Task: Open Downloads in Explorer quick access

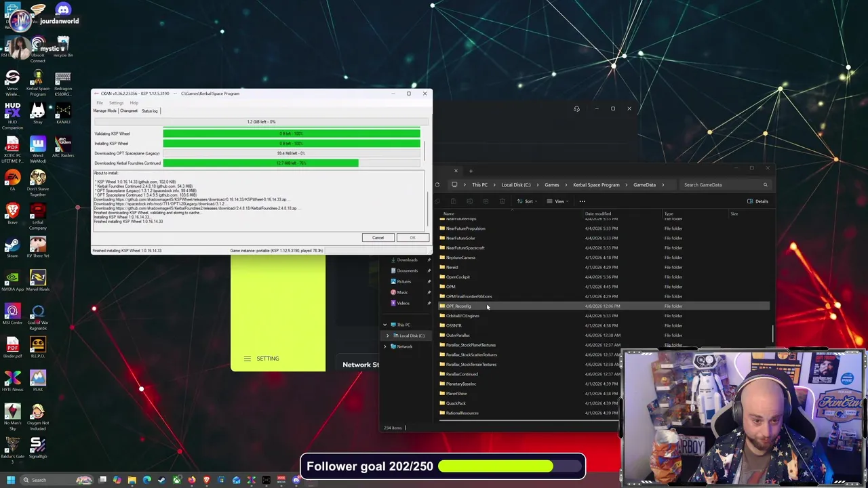Action: point(407,260)
